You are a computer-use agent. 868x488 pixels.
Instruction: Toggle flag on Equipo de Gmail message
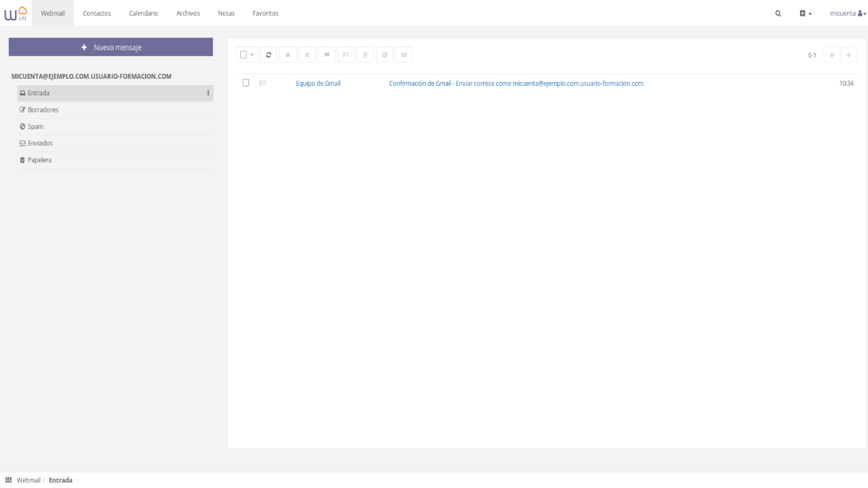click(x=263, y=83)
